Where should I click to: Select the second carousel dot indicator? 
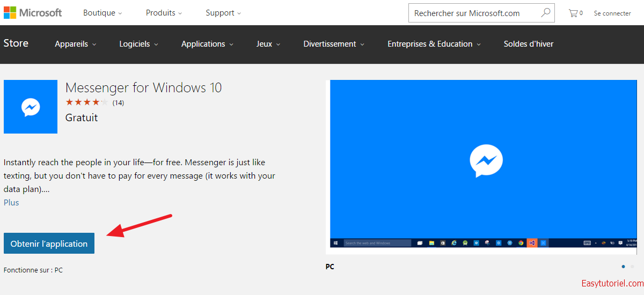tap(632, 267)
